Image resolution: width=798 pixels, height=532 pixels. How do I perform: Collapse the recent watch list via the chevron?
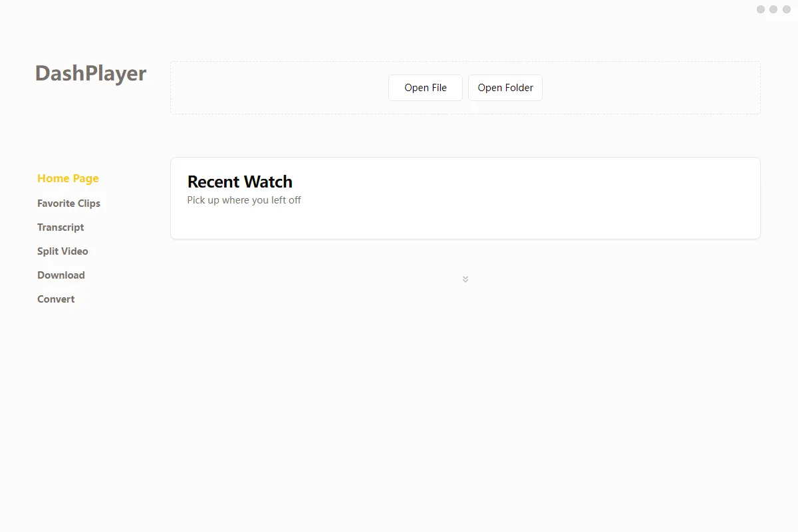(x=465, y=279)
